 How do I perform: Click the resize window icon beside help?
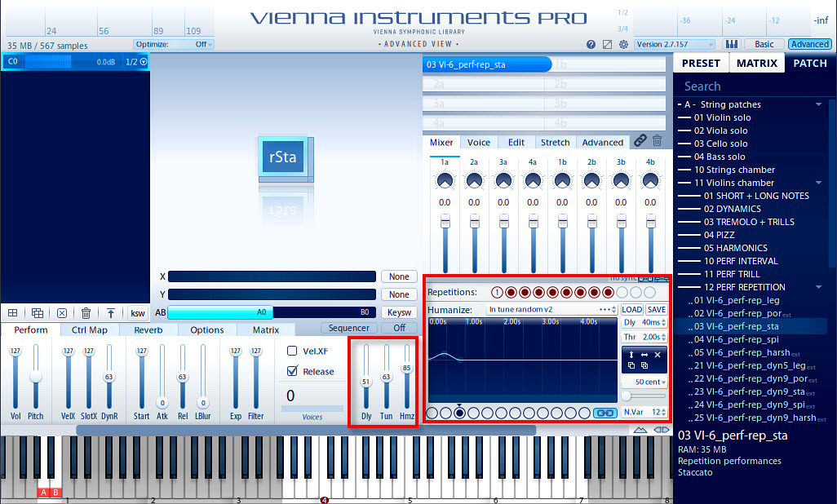(607, 44)
